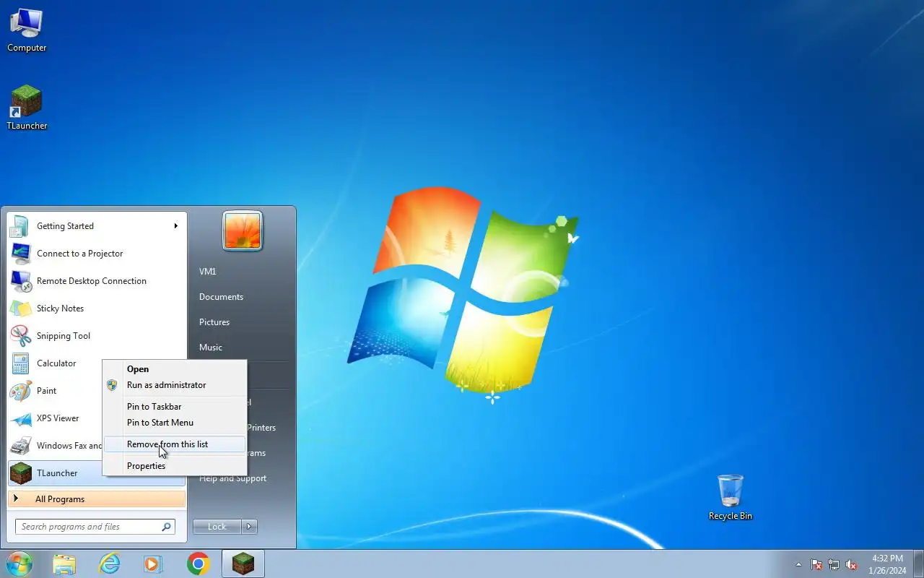
Task: Show hidden tray icons arrow
Action: 798,565
